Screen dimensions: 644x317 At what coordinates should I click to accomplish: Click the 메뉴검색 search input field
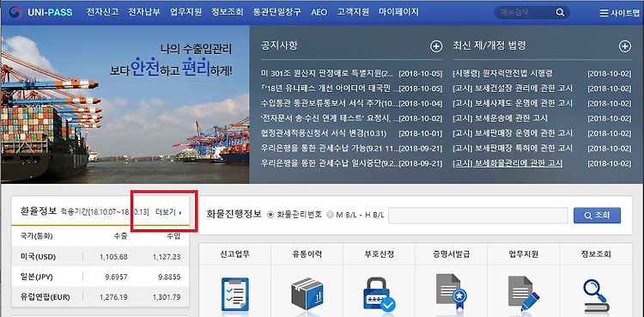526,12
